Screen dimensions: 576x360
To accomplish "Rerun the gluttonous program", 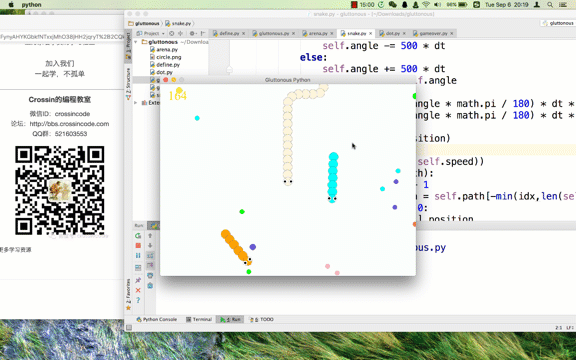I will (138, 236).
